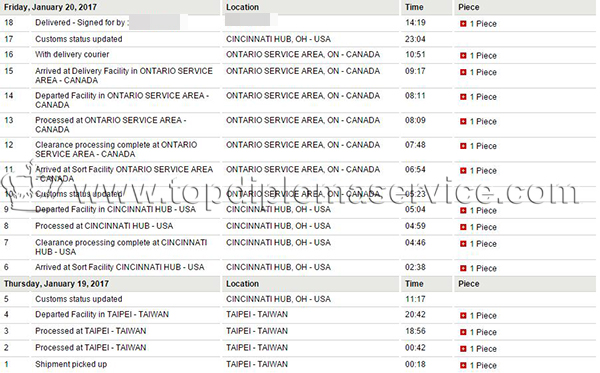Expand piece icon for Processed at Ontario 08:09
Image resolution: width=600 pixels, height=373 pixels.
point(463,121)
